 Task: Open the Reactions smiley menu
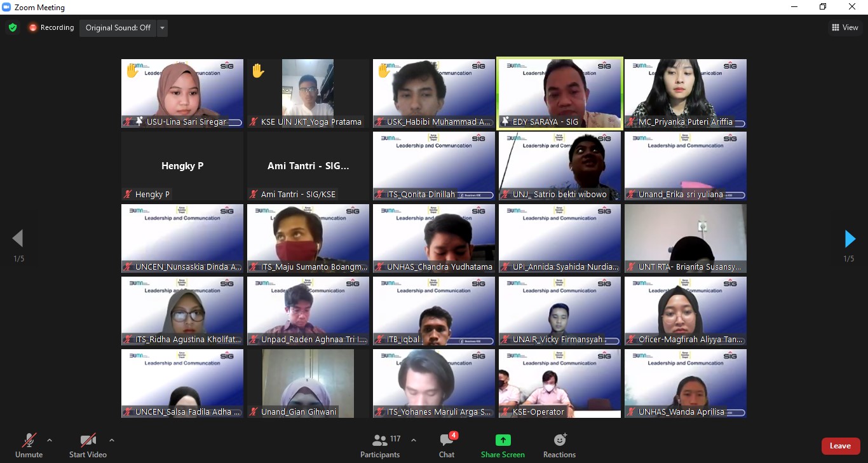559,441
